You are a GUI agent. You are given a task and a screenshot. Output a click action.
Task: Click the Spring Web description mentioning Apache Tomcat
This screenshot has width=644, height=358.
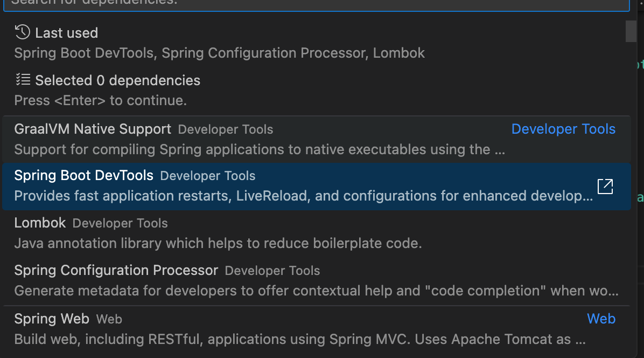(299, 340)
